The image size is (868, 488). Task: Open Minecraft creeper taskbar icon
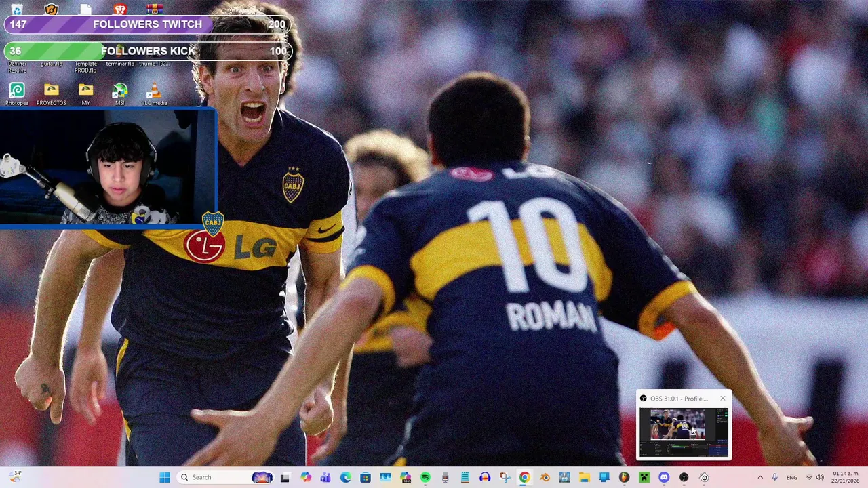[x=644, y=477]
